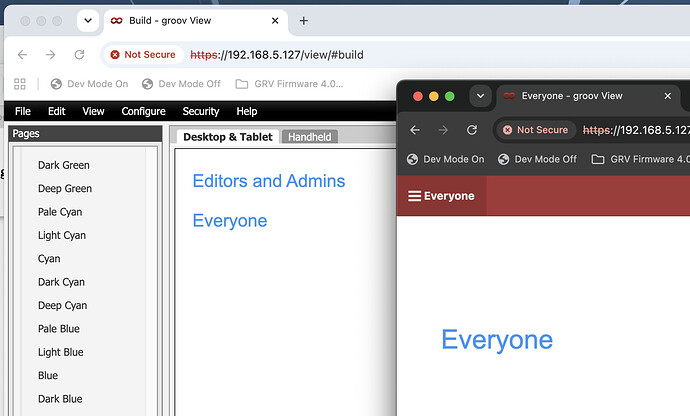
Task: Select Pale Cyan page
Action: coord(60,212)
